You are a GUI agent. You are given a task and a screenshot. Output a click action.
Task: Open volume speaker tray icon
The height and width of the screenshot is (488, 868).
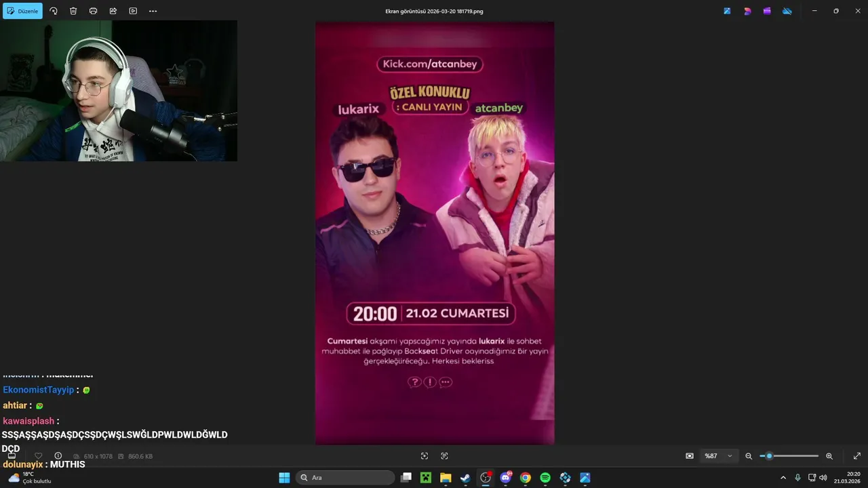tap(823, 478)
